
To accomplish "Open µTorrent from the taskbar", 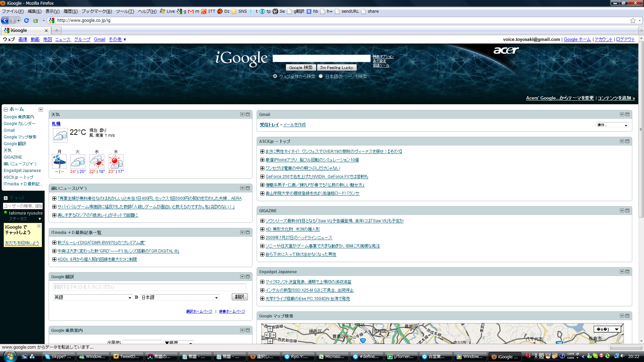I will click(x=401, y=357).
